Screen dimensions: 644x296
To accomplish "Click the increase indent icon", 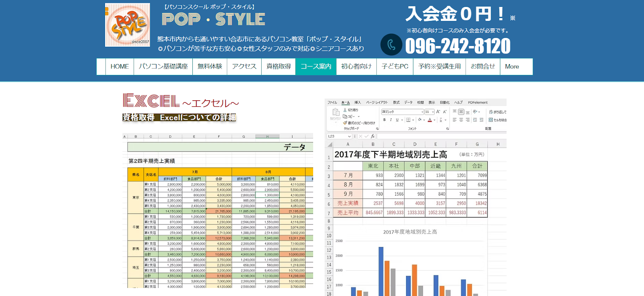I will pos(481,120).
